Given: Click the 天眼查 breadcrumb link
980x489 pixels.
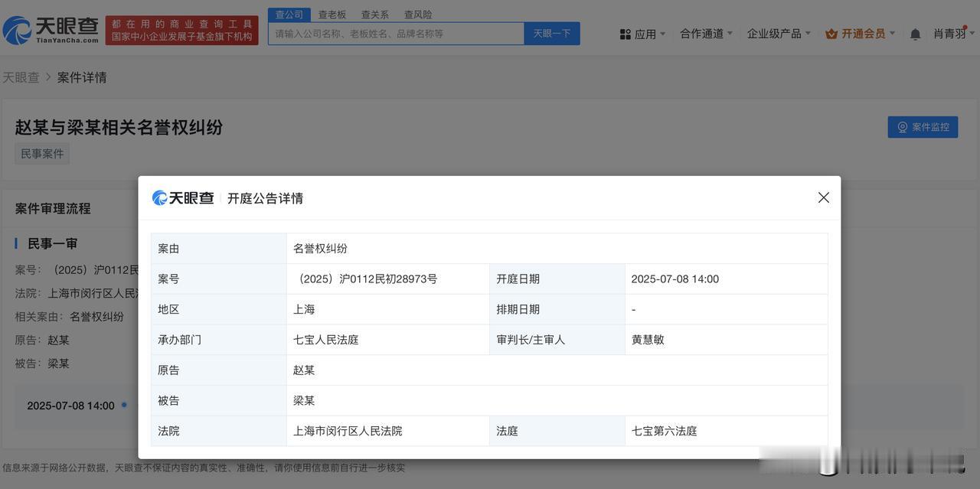Looking at the screenshot, I should (x=21, y=77).
